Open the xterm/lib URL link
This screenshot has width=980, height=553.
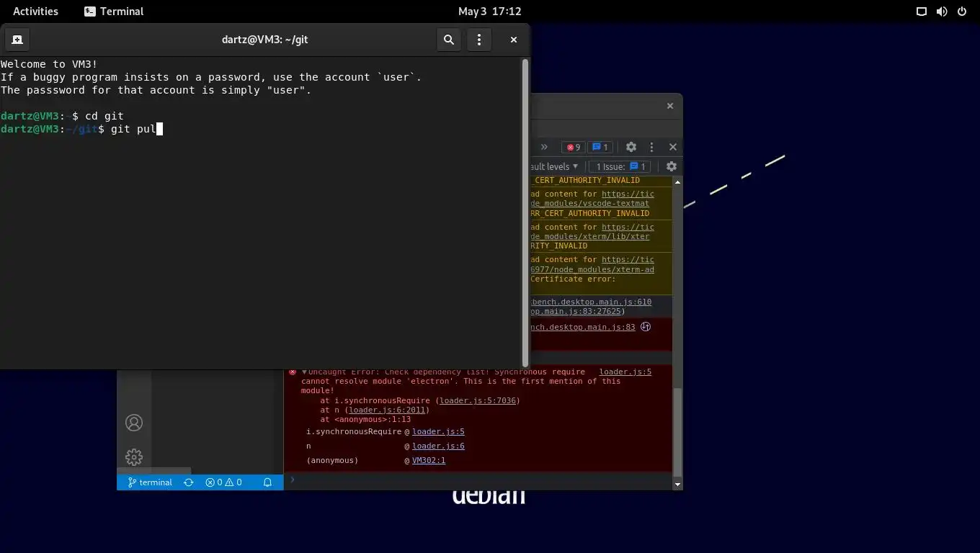pos(590,236)
